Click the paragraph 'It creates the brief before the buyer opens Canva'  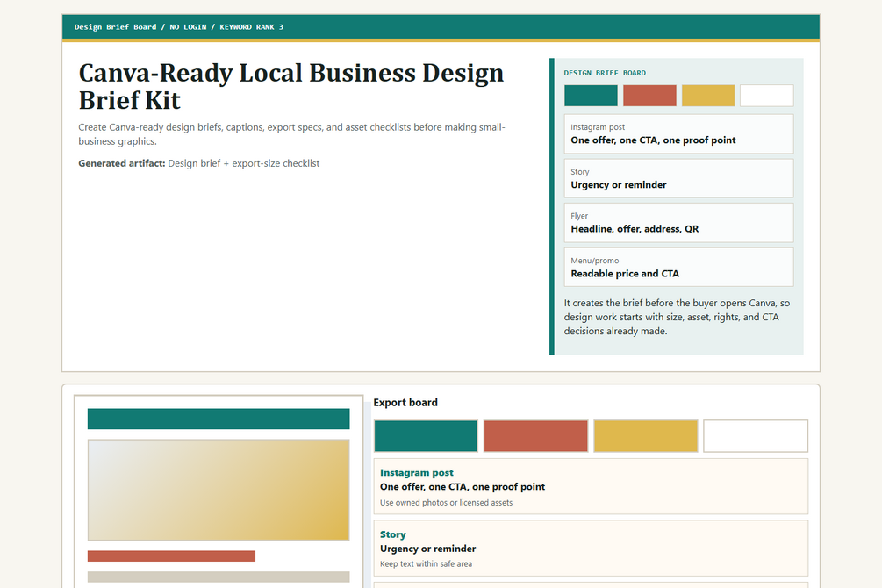click(x=678, y=317)
